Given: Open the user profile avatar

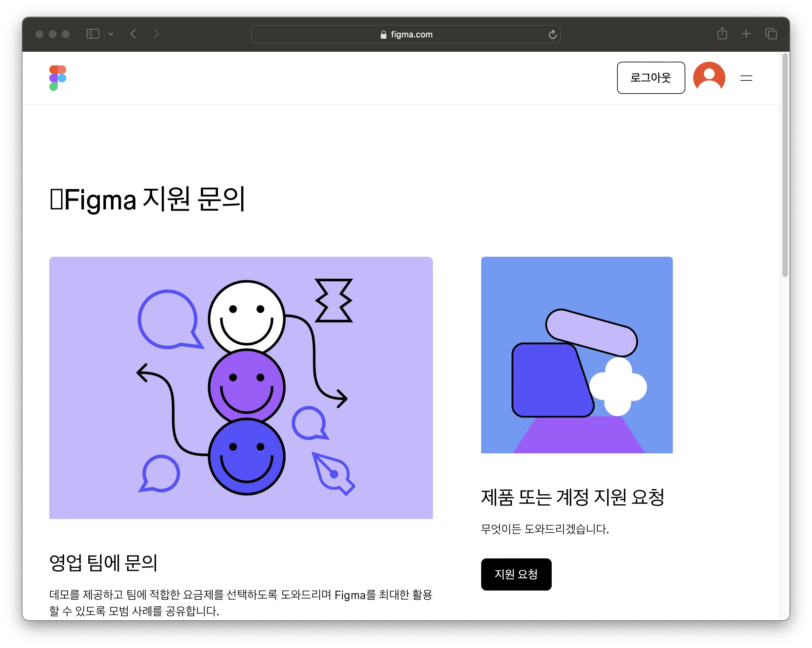Looking at the screenshot, I should (x=709, y=77).
